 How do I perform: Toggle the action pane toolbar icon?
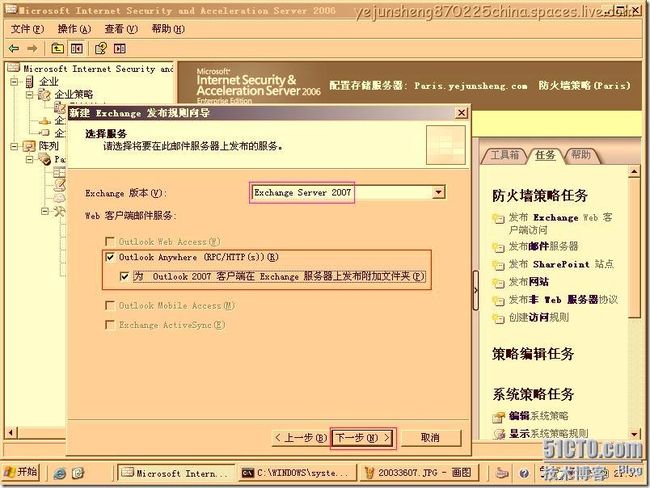pyautogui.click(x=119, y=49)
